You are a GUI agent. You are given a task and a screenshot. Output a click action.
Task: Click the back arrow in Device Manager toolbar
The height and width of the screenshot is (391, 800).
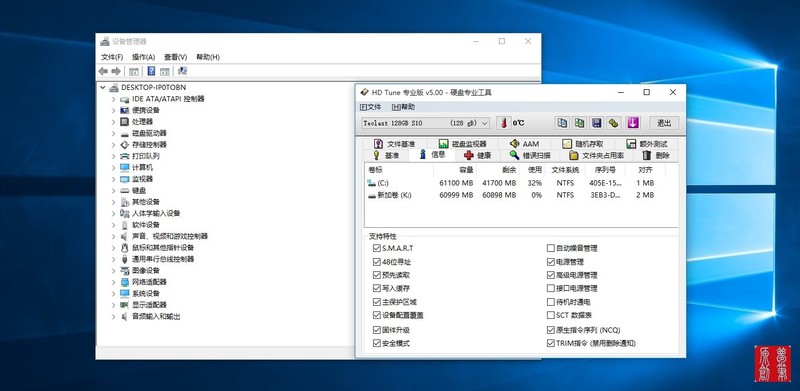pos(103,71)
